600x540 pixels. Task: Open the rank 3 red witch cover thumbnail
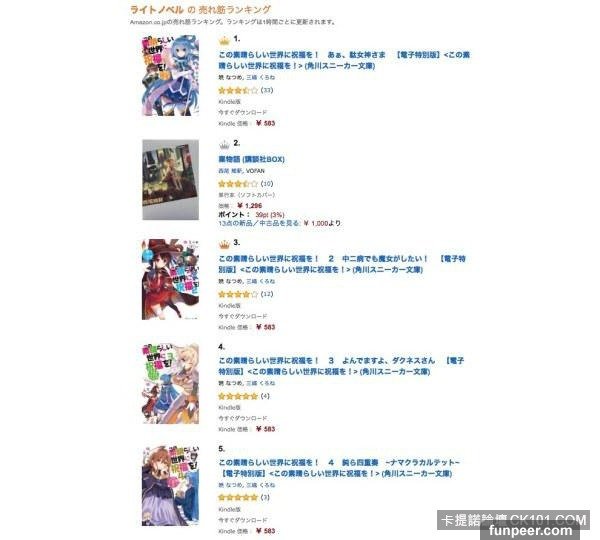pyautogui.click(x=171, y=279)
